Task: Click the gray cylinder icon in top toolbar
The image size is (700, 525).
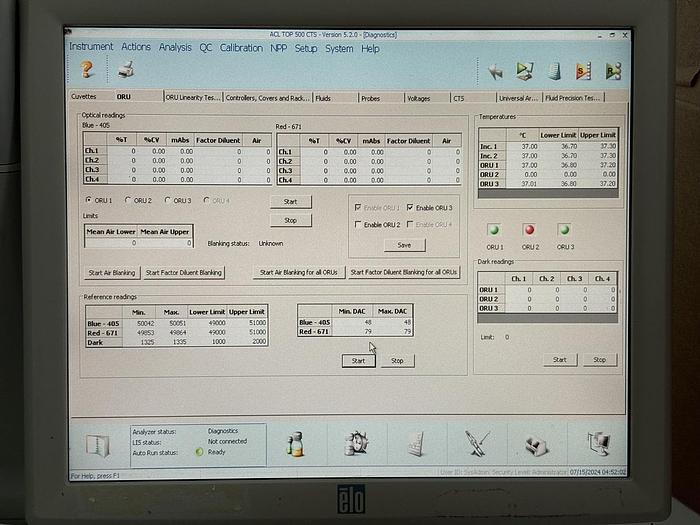Action: [554, 71]
